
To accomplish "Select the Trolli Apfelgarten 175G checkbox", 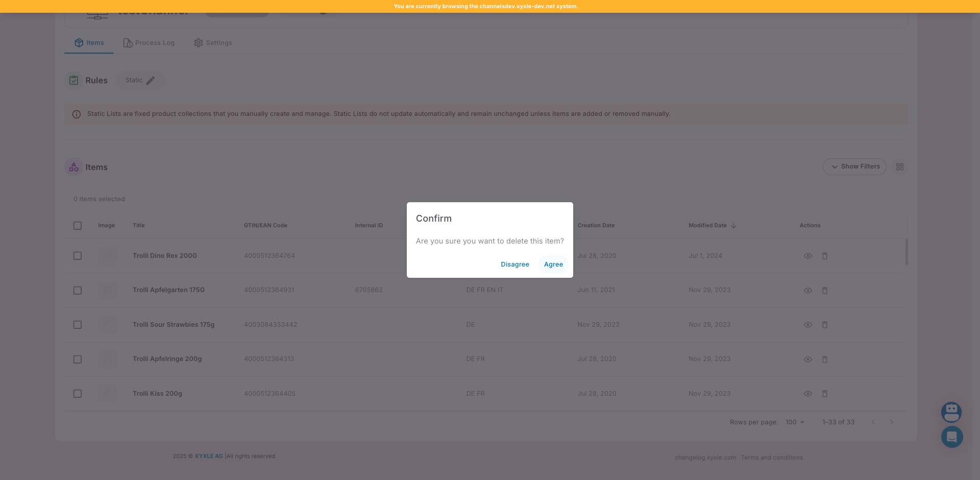I will click(x=78, y=291).
